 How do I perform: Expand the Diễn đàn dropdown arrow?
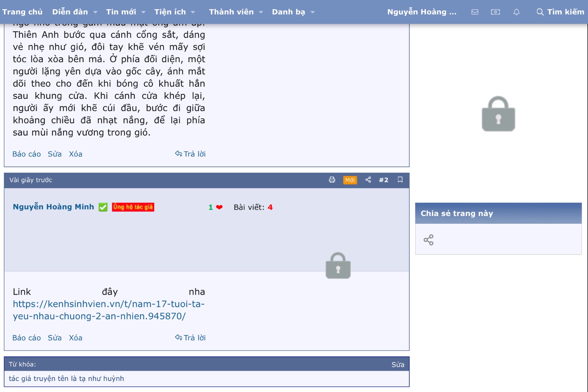[x=96, y=12]
